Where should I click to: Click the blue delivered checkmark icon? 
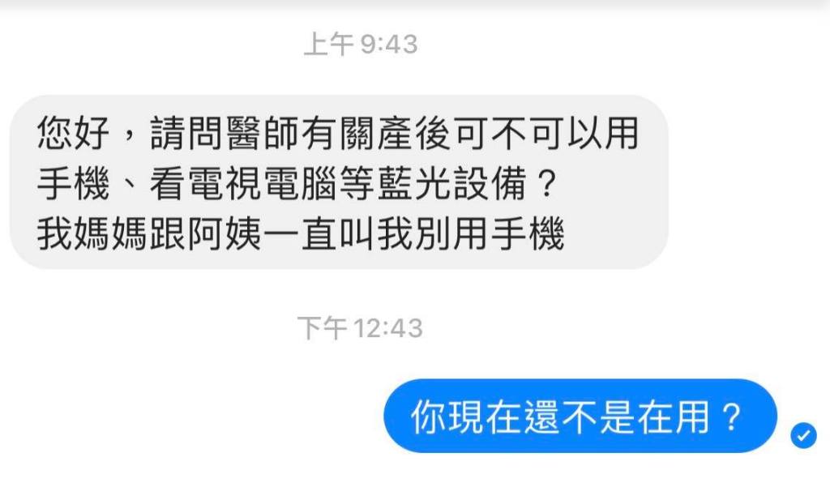coord(803,435)
